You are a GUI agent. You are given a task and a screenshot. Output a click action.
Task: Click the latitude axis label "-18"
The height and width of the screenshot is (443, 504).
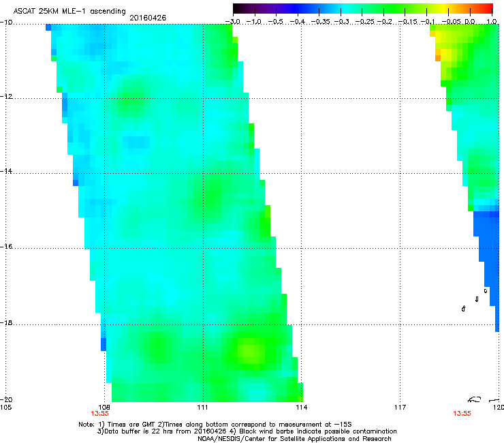coord(6,322)
